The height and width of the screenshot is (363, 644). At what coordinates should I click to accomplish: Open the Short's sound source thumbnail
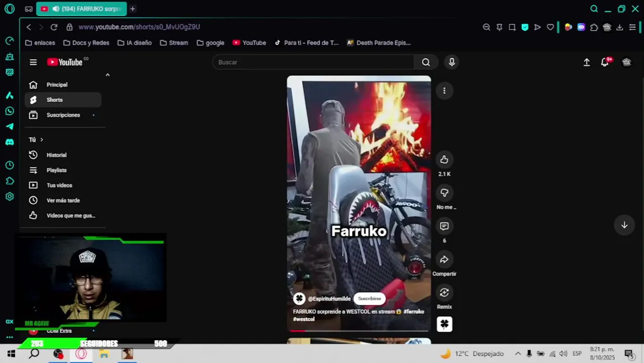444,324
